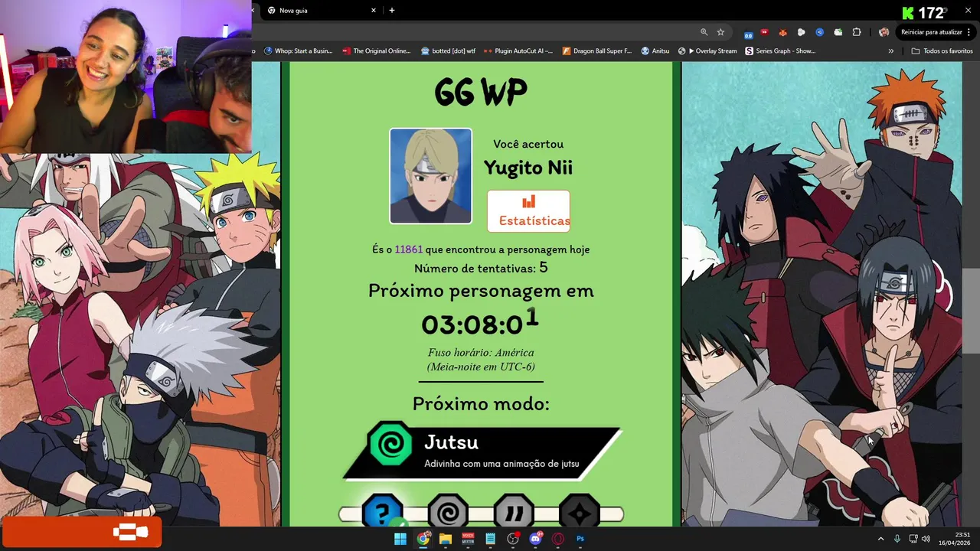
Task: Select the shuriken mode icon
Action: point(580,513)
